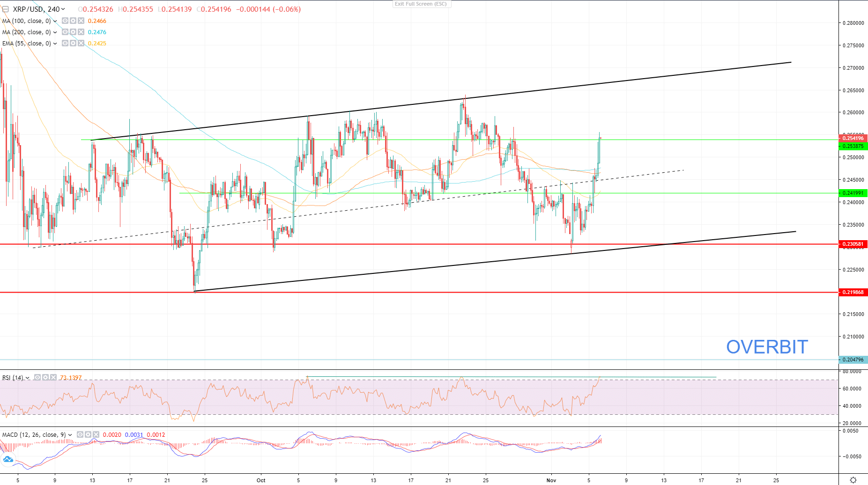Click the Nov label on time axis
Image resolution: width=868 pixels, height=485 pixels.
(551, 480)
